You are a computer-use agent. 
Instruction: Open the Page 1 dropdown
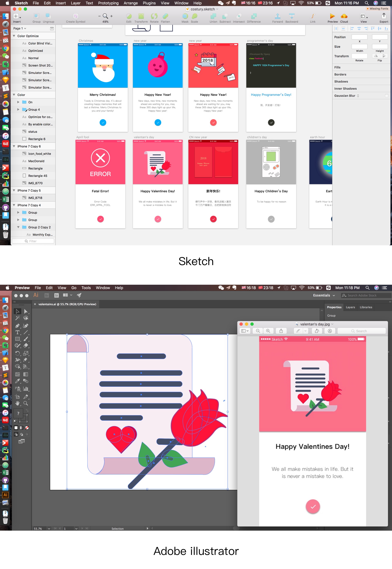click(x=20, y=29)
